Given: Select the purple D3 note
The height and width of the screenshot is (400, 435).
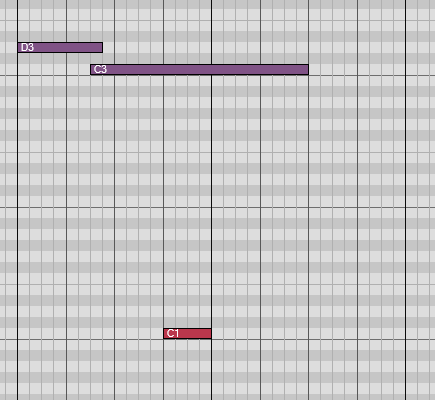Looking at the screenshot, I should pyautogui.click(x=60, y=47).
